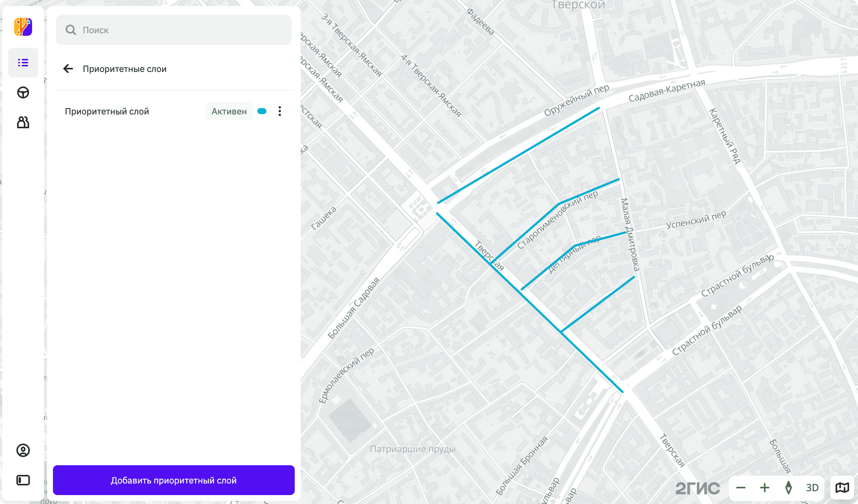
Task: Open the steering wheel drivers section
Action: (x=23, y=92)
